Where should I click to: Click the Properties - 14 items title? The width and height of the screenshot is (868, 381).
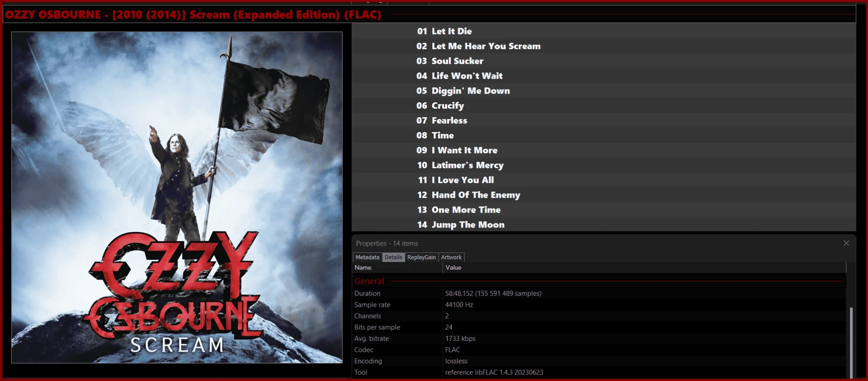[387, 243]
